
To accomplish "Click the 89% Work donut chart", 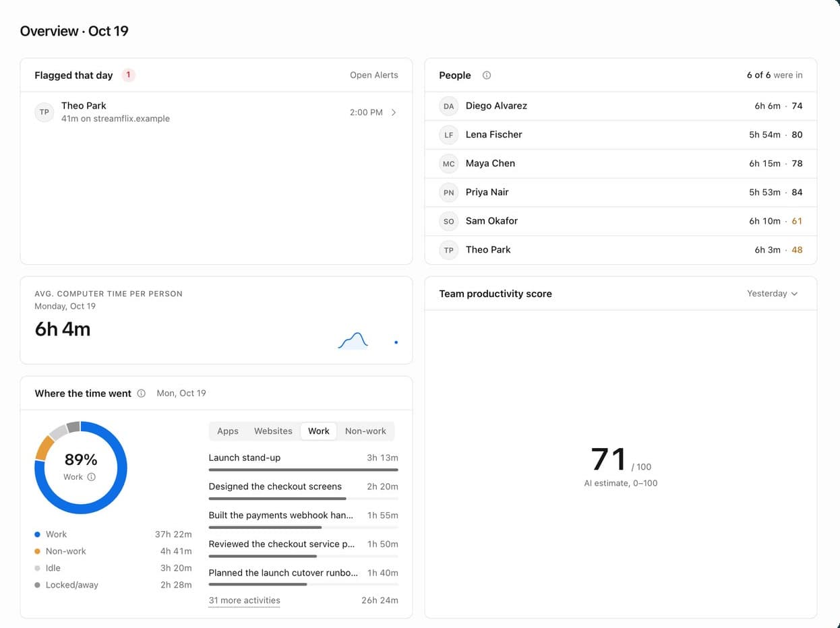I will pos(81,468).
